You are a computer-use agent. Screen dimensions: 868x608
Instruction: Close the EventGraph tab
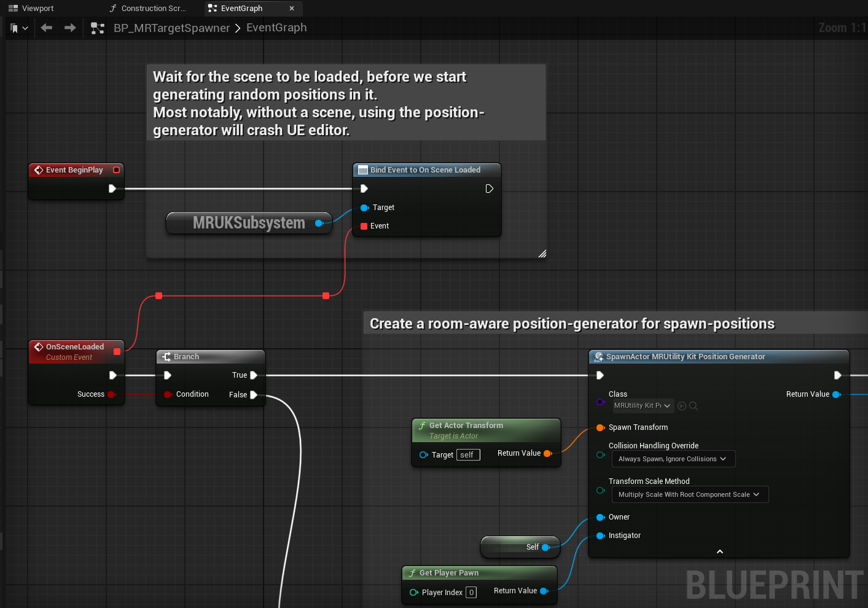(292, 9)
